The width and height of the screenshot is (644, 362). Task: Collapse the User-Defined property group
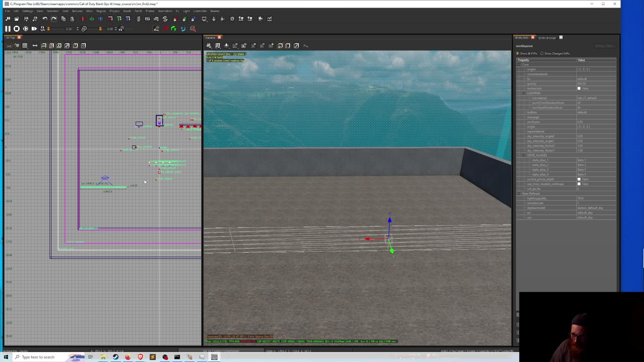pos(519,194)
